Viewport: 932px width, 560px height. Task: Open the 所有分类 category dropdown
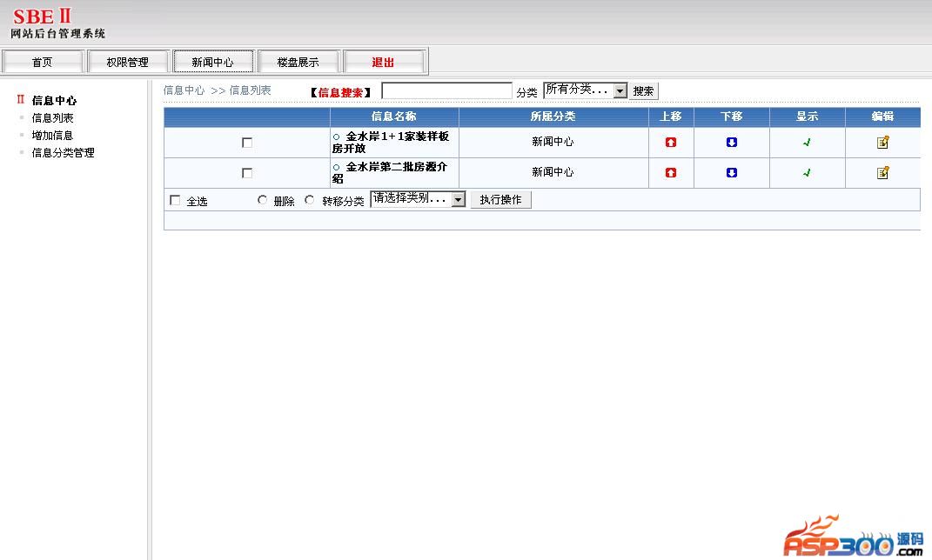tap(585, 90)
